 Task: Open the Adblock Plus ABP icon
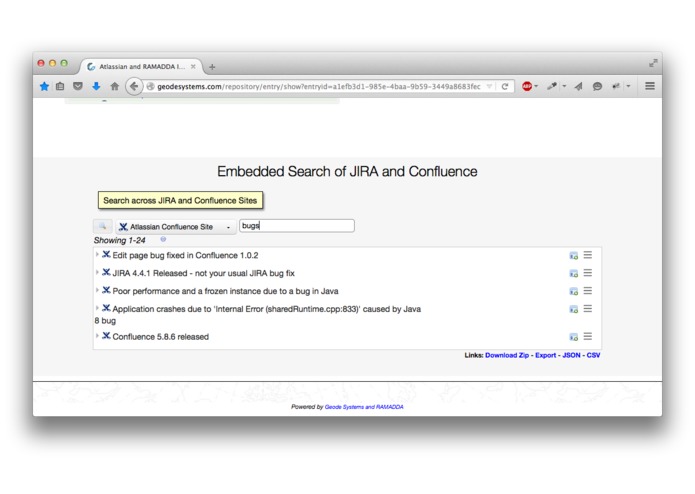[x=527, y=86]
